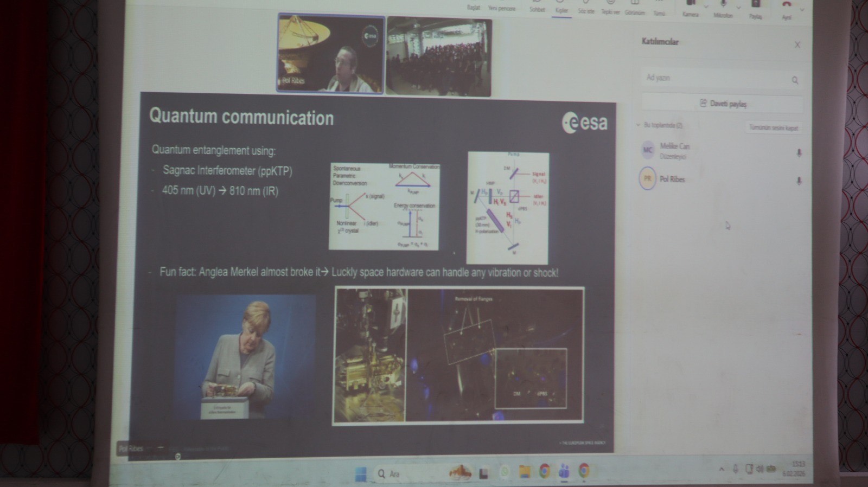The height and width of the screenshot is (487, 868).
Task: Expand the Mikrofon options dropdown arrow
Action: click(738, 7)
